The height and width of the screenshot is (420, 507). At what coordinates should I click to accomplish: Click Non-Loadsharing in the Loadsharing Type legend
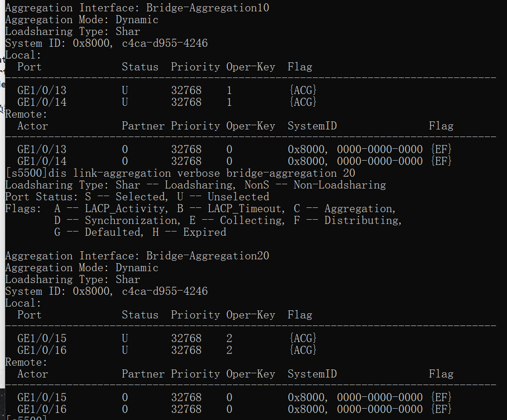tap(340, 185)
